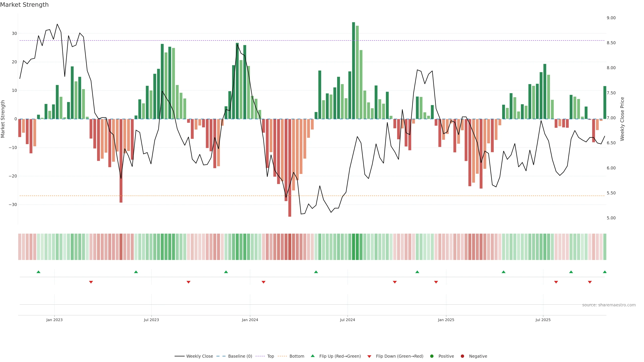Click the Jan 2024 x-axis label

(250, 320)
